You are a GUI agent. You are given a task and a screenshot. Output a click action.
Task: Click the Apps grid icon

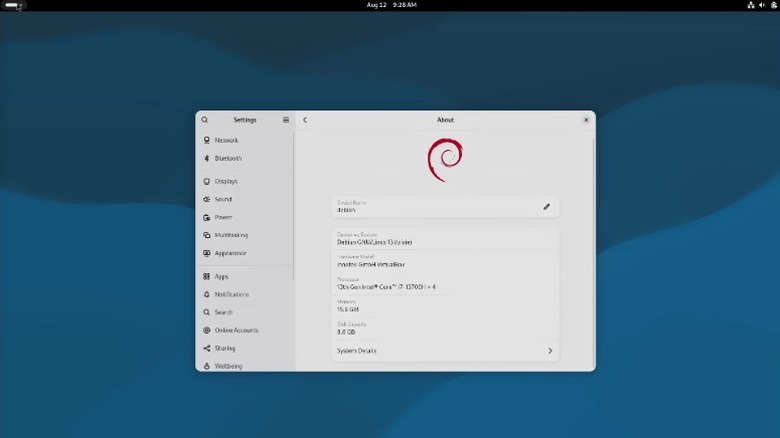206,276
